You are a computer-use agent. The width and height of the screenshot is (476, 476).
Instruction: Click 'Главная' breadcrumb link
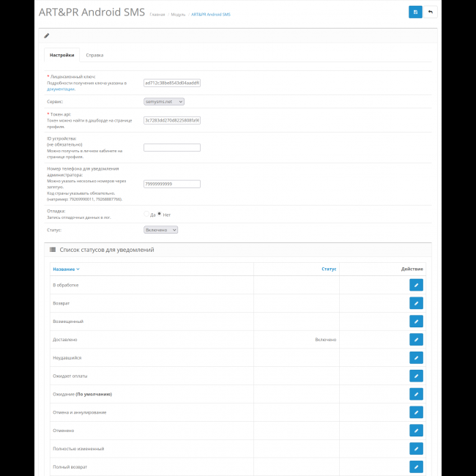[157, 15]
